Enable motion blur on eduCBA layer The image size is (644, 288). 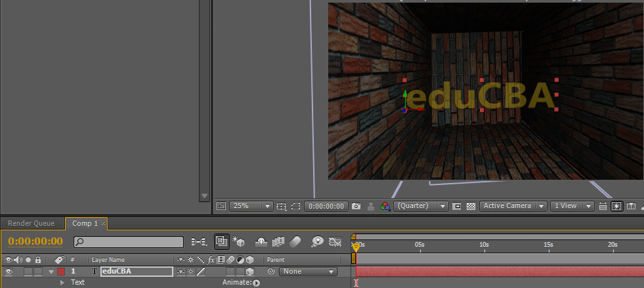pyautogui.click(x=230, y=272)
